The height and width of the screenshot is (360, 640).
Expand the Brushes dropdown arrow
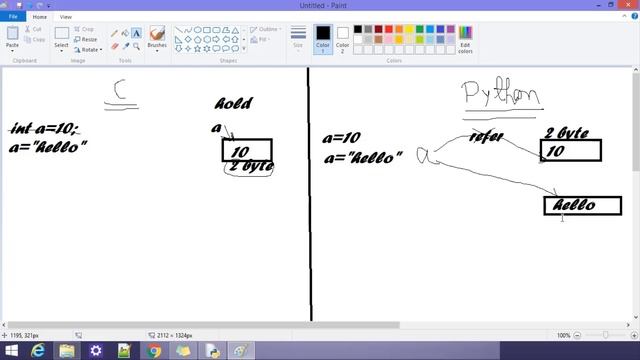(x=157, y=51)
